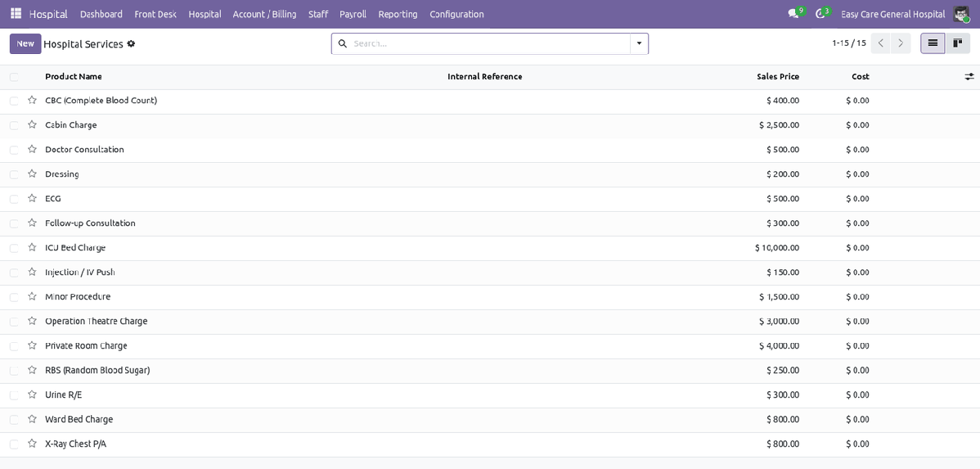
Task: Tick the Dressing row checkbox
Action: [14, 174]
